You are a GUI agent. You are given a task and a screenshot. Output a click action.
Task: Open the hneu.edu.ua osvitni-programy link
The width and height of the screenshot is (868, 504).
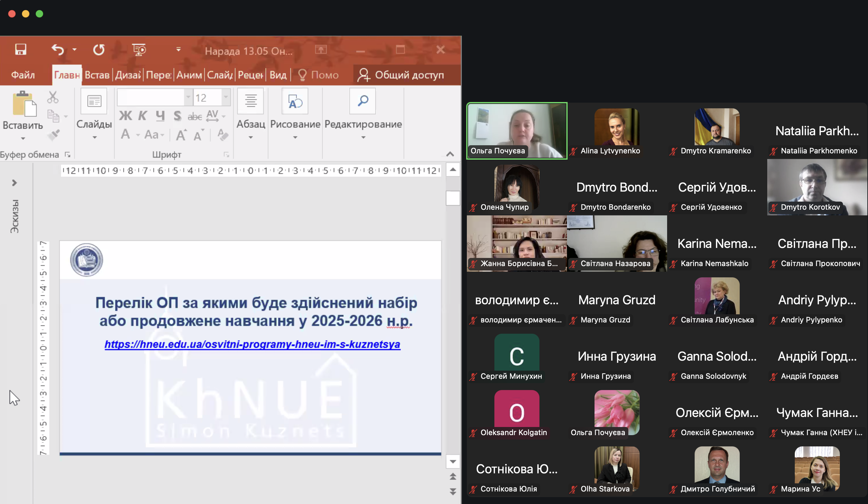point(252,344)
